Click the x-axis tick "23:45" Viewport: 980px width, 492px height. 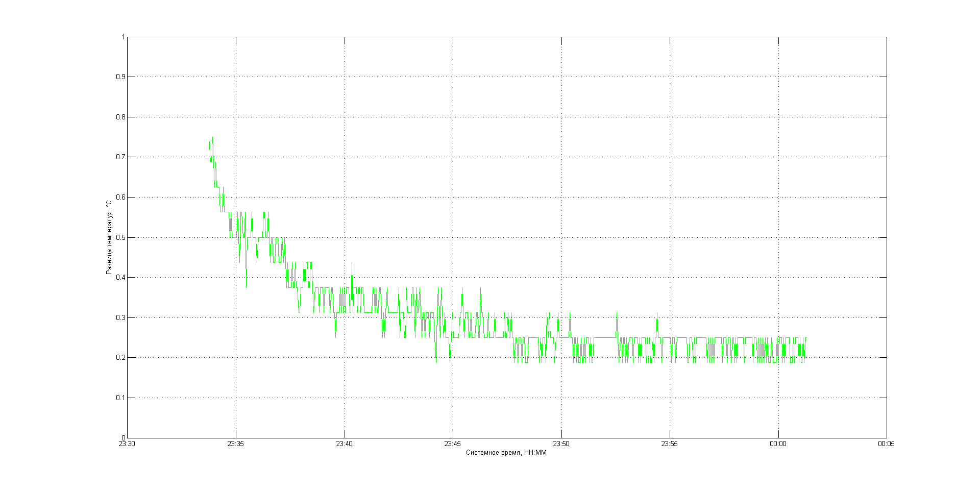(x=453, y=444)
